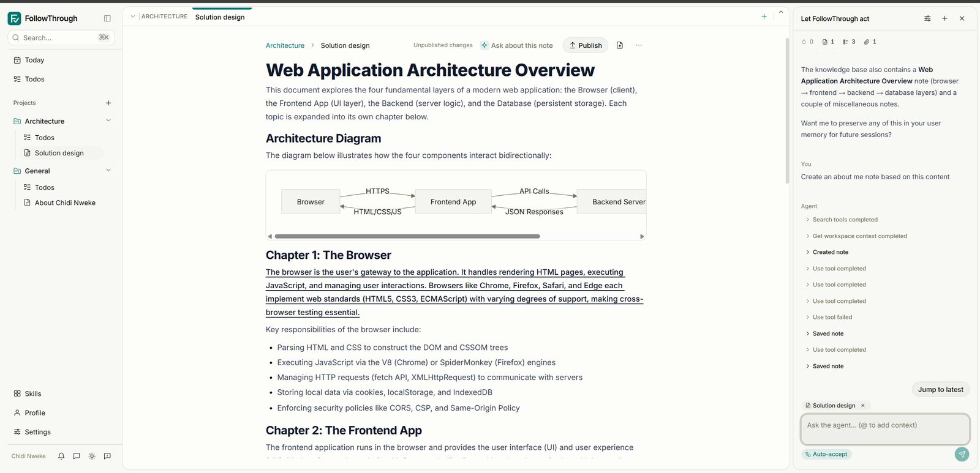
Task: Add a new project with plus icon
Action: 108,103
